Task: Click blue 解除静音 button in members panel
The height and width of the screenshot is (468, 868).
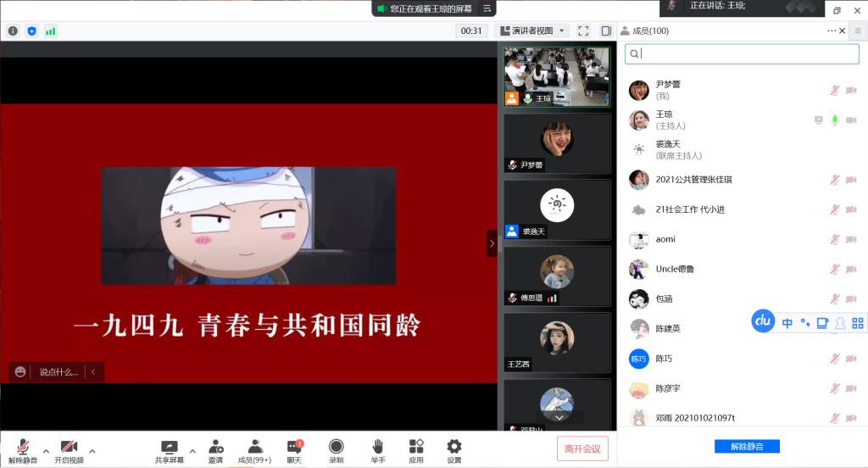Action: [x=747, y=447]
